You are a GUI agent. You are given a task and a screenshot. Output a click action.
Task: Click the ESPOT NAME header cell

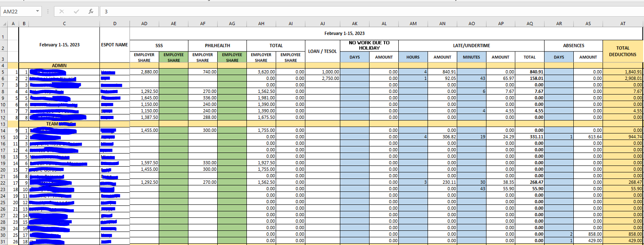(x=115, y=45)
